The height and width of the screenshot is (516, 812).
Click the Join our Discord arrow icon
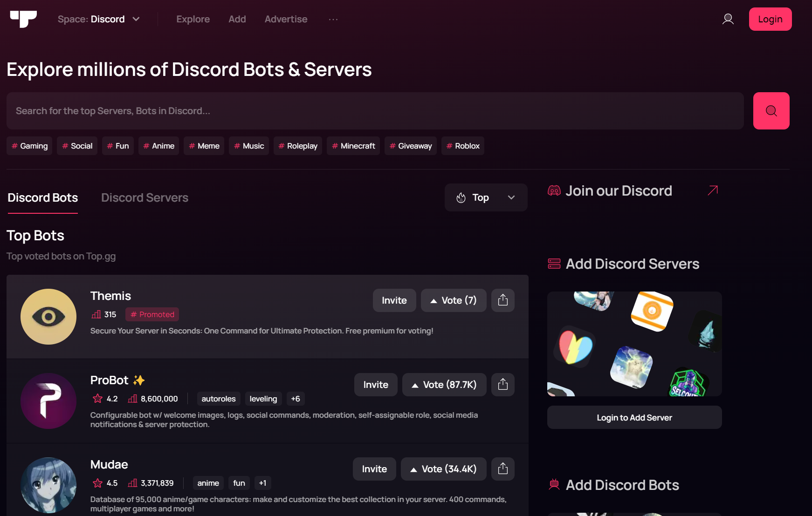click(x=713, y=190)
